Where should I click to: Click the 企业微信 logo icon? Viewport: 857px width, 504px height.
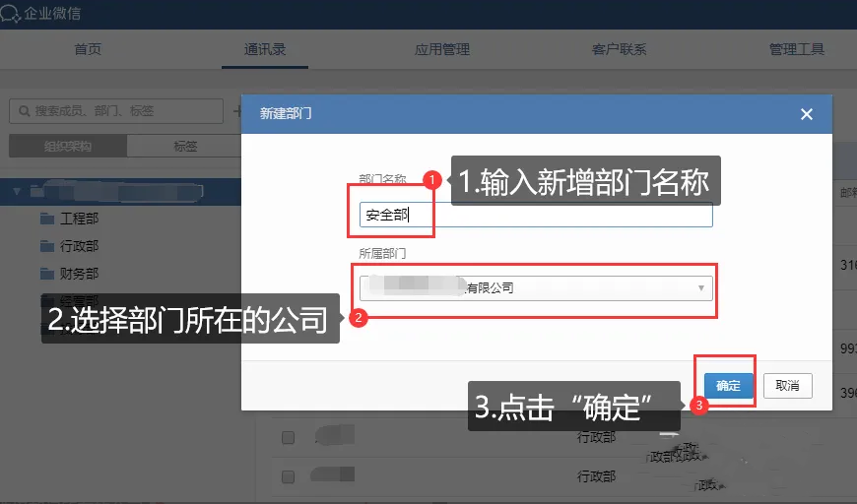click(x=10, y=13)
